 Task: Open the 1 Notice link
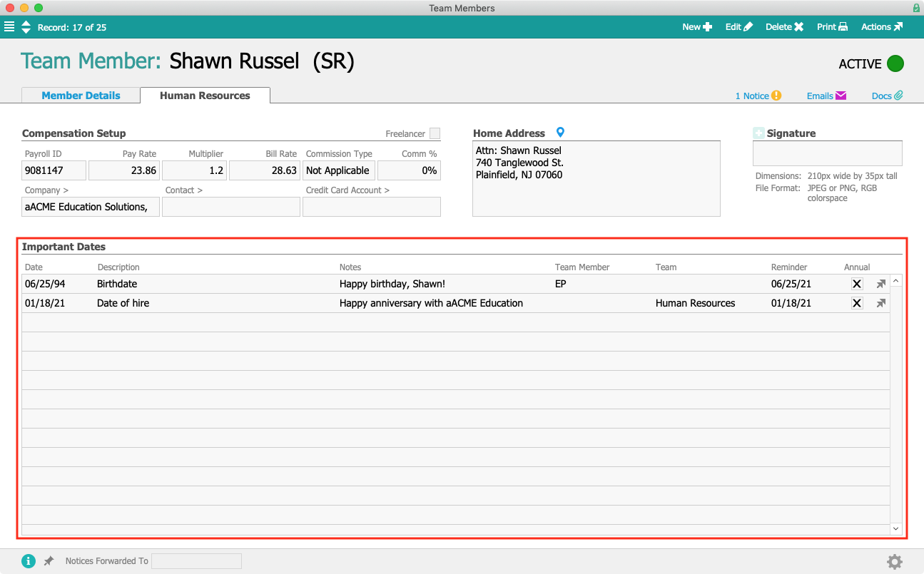click(x=758, y=96)
